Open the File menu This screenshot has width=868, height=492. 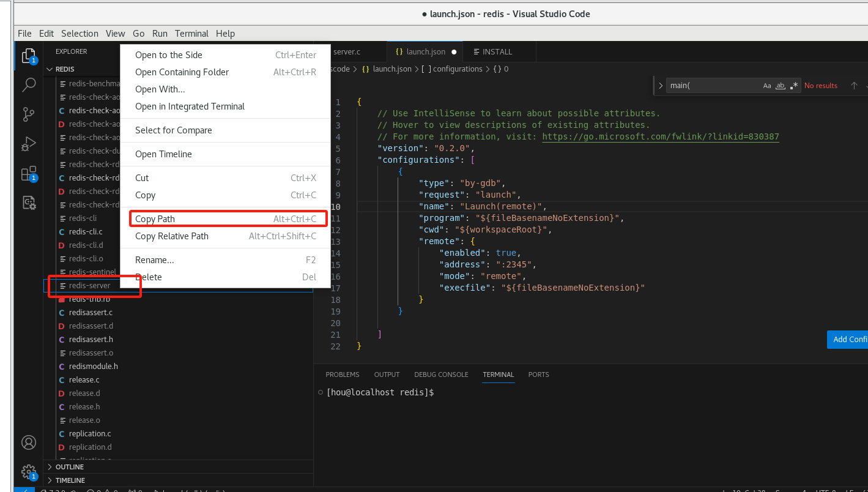coord(24,34)
